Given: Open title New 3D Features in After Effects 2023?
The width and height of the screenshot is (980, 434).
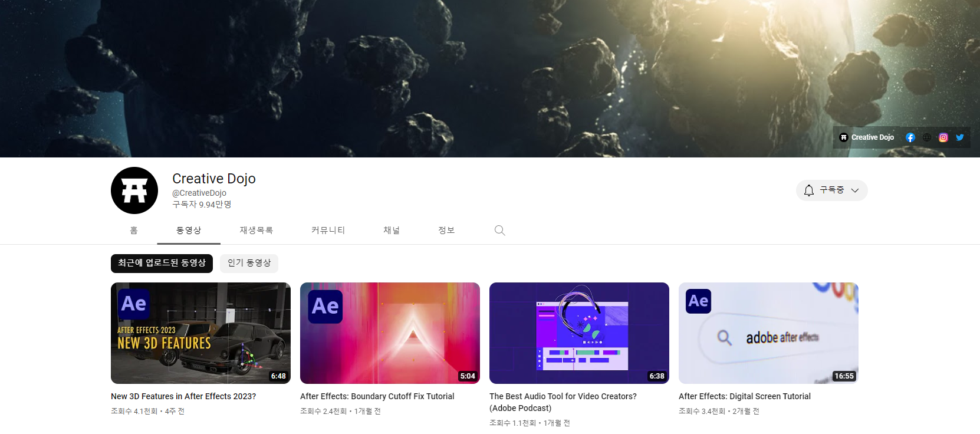Looking at the screenshot, I should click(183, 396).
